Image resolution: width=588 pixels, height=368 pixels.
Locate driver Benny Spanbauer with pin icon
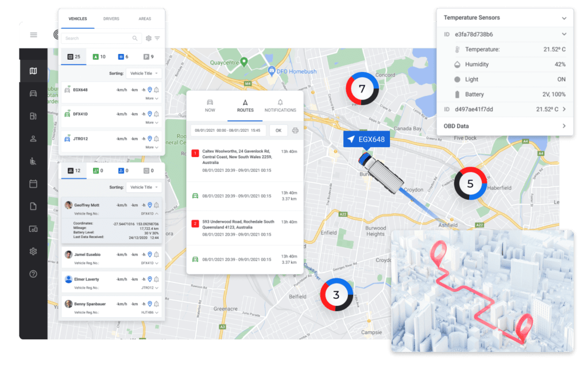click(150, 304)
